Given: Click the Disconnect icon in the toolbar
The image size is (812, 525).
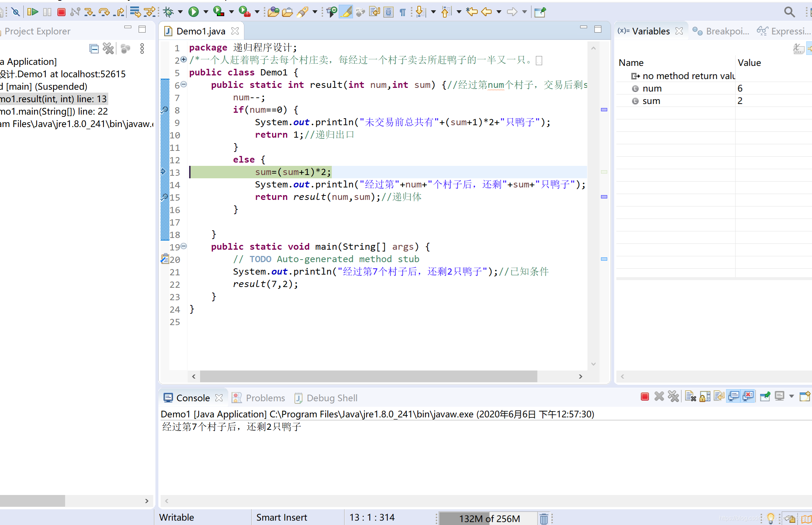Looking at the screenshot, I should 75,12.
